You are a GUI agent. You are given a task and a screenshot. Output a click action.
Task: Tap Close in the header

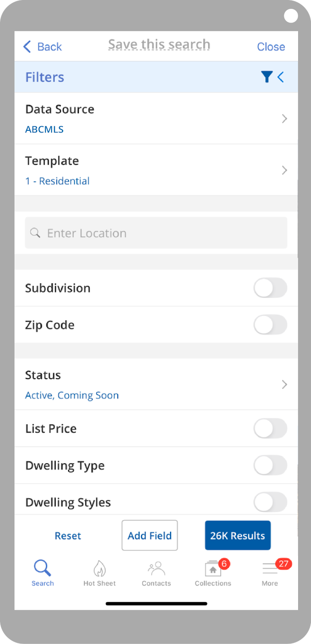pyautogui.click(x=271, y=47)
